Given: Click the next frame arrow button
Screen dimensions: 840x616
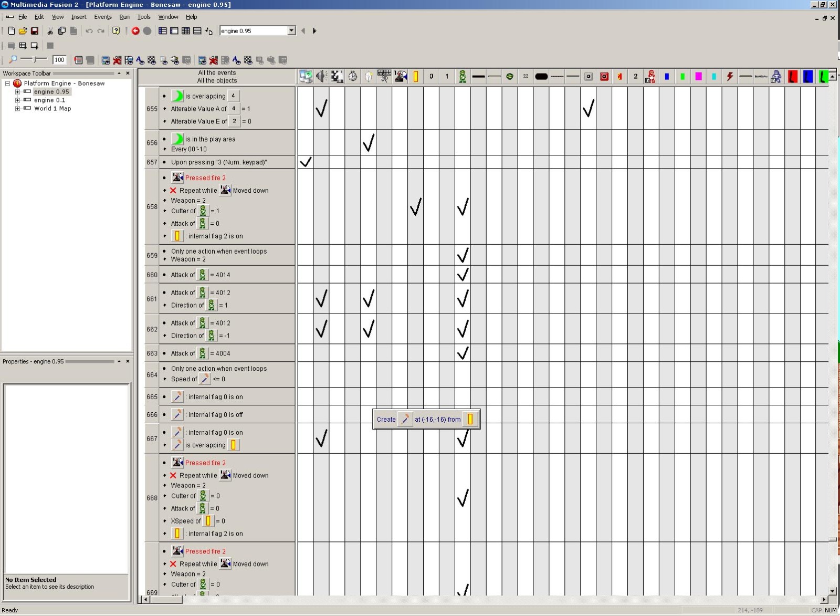Looking at the screenshot, I should [314, 31].
